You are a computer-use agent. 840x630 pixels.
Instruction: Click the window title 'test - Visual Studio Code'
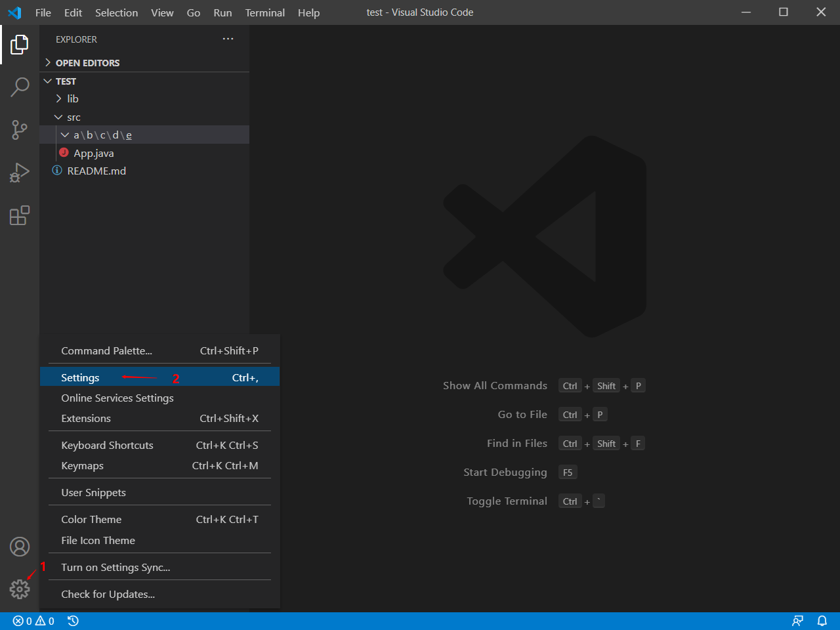(x=420, y=12)
